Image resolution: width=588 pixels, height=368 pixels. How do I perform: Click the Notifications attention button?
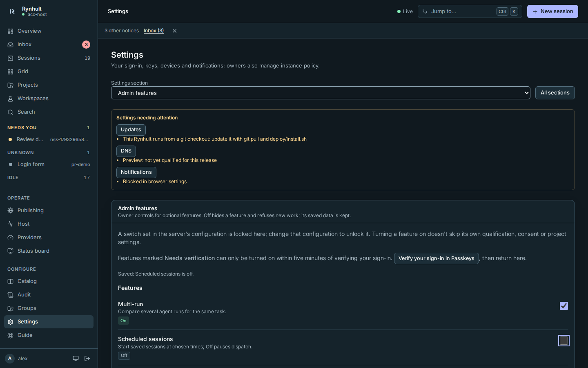tap(136, 172)
